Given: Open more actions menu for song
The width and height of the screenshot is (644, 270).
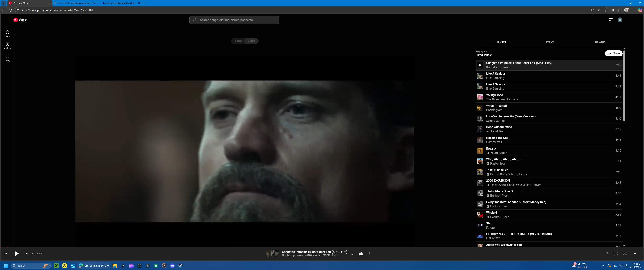Looking at the screenshot, I should [369, 254].
